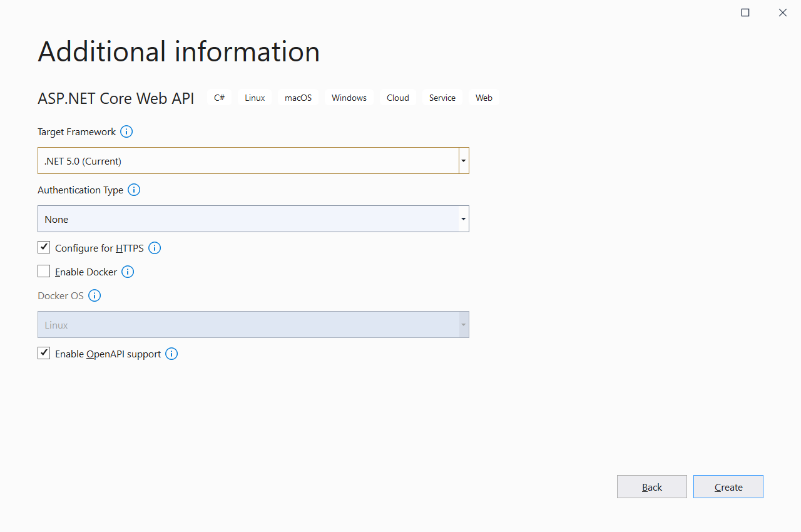The width and height of the screenshot is (801, 532).
Task: Click the macOS tag
Action: 298,98
